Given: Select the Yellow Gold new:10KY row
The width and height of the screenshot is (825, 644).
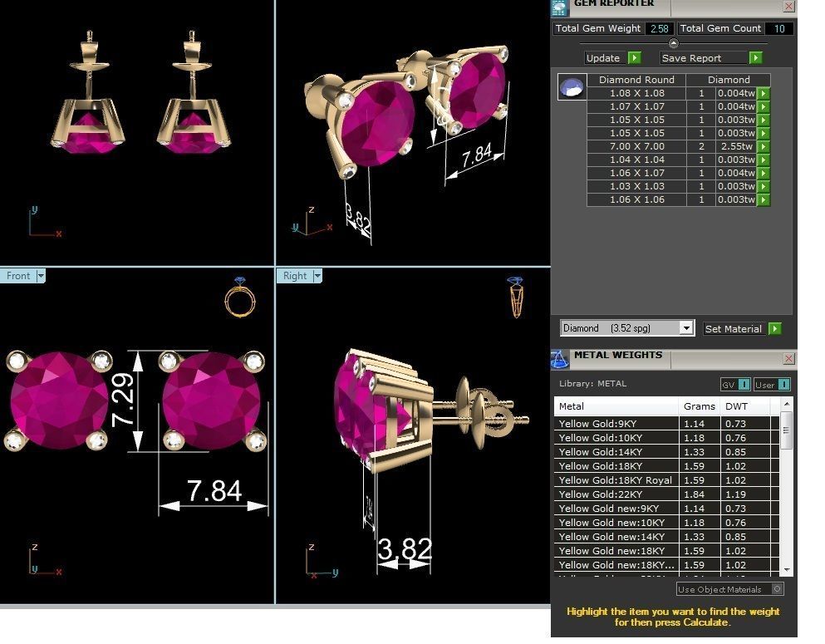Looking at the screenshot, I should 666,523.
